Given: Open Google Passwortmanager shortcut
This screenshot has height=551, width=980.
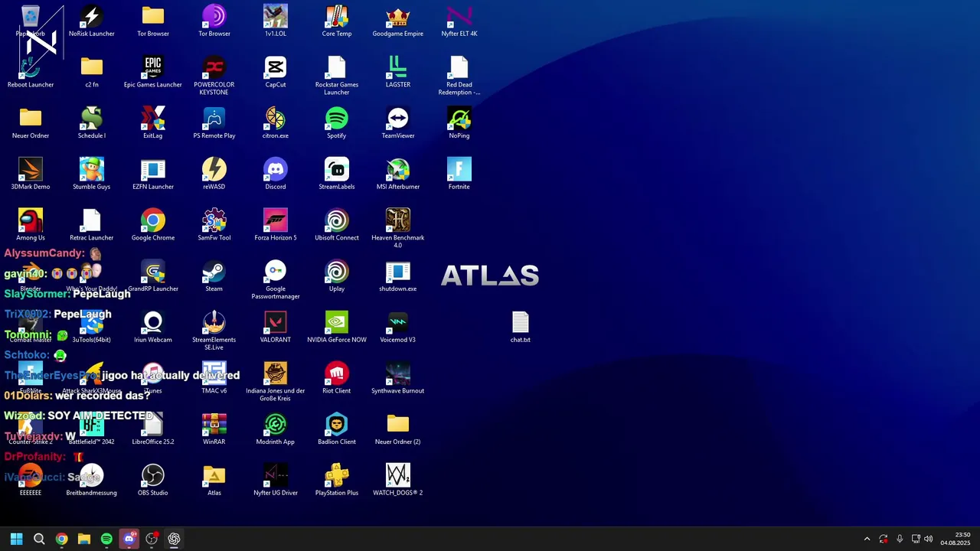Looking at the screenshot, I should click(x=276, y=279).
